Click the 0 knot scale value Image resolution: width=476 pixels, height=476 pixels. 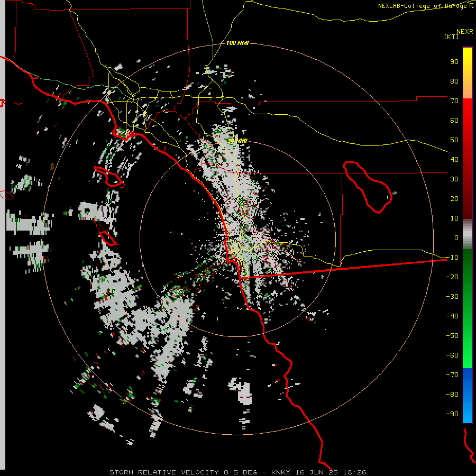(456, 237)
